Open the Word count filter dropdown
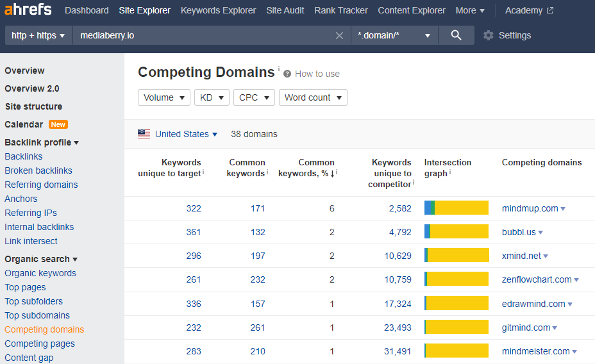This screenshot has height=364, width=595. [313, 97]
